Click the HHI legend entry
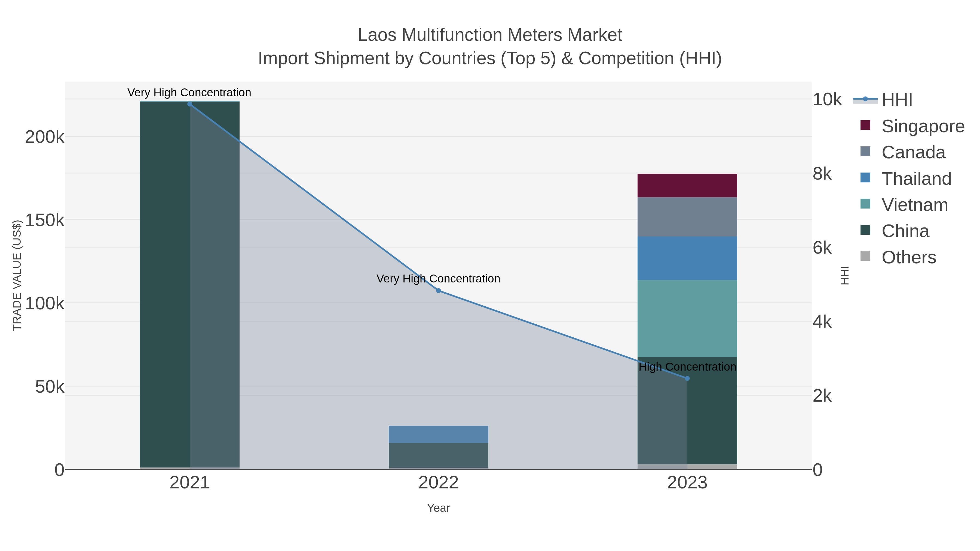The width and height of the screenshot is (980, 551). (x=883, y=100)
